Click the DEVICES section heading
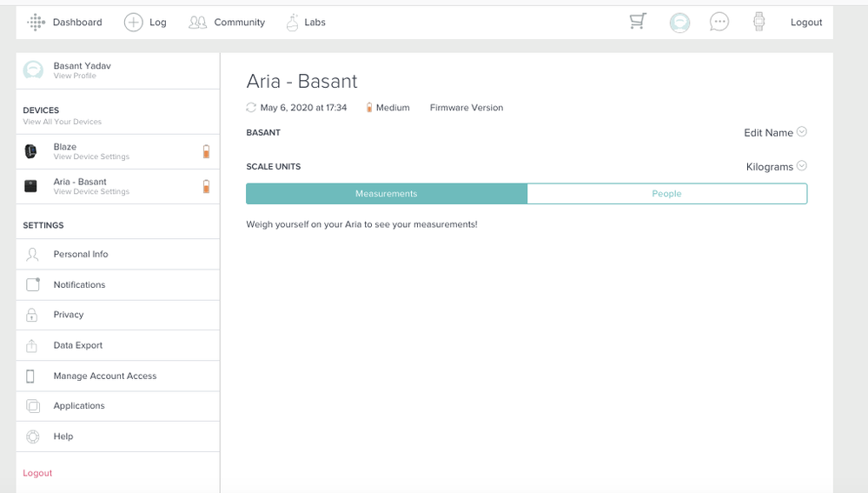Viewport: 868px width, 493px height. pos(41,110)
